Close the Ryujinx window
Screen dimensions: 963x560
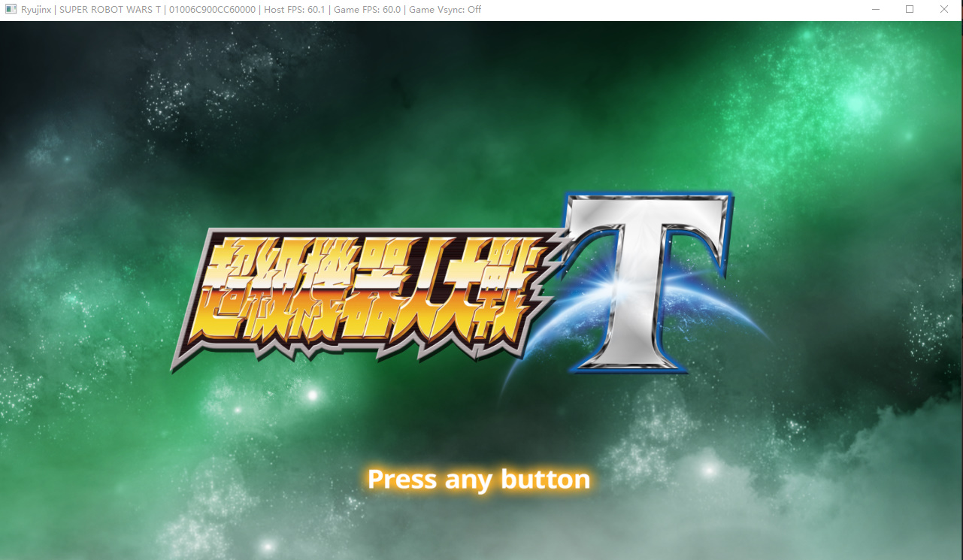click(944, 10)
